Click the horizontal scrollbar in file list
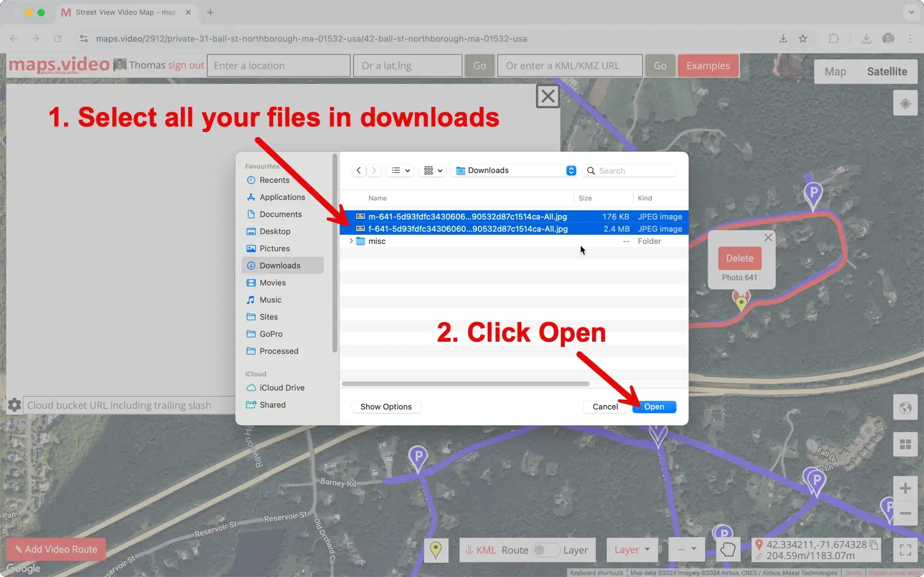 coord(466,384)
